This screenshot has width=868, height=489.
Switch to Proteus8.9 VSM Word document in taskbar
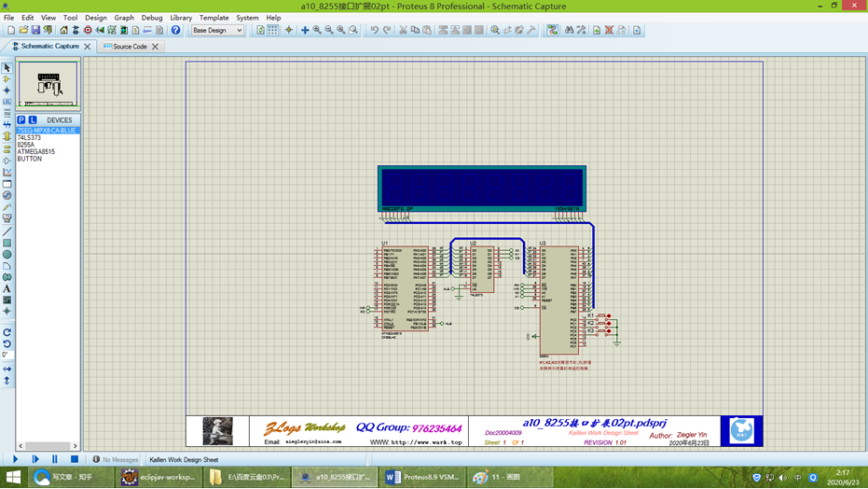pos(423,477)
